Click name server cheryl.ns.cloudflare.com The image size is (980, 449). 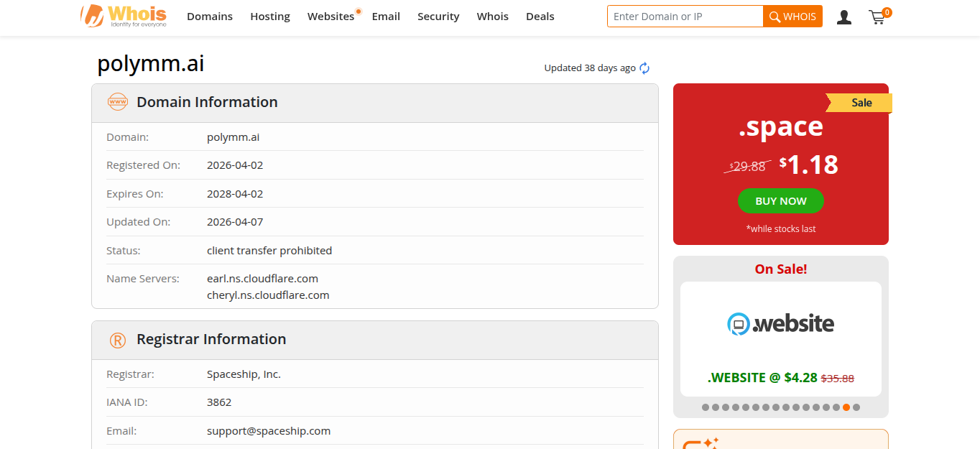tap(268, 295)
